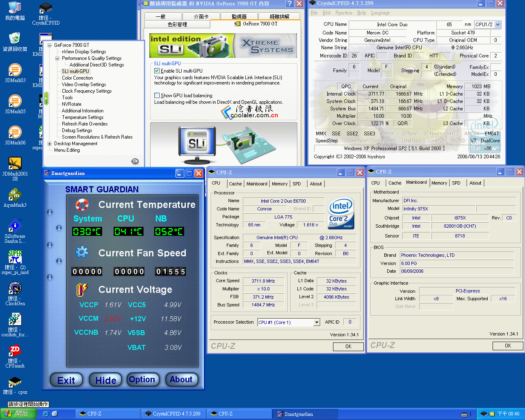Click the green slider handle beside the tree
The width and height of the screenshot is (525, 420).
point(46,98)
